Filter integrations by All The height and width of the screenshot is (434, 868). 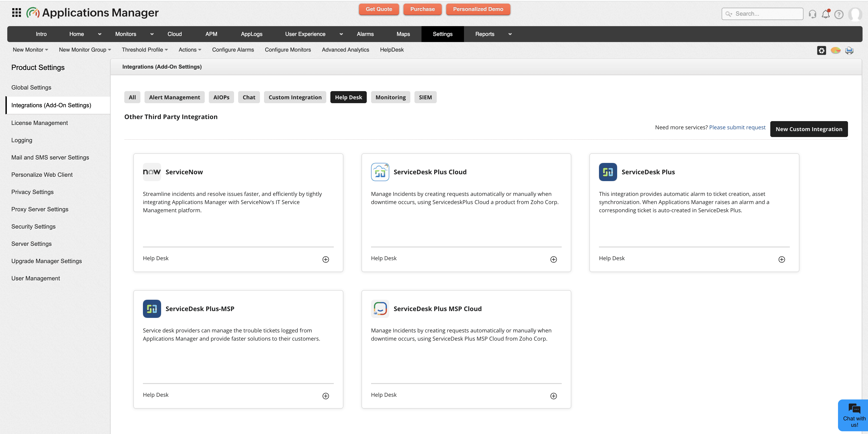pyautogui.click(x=132, y=97)
